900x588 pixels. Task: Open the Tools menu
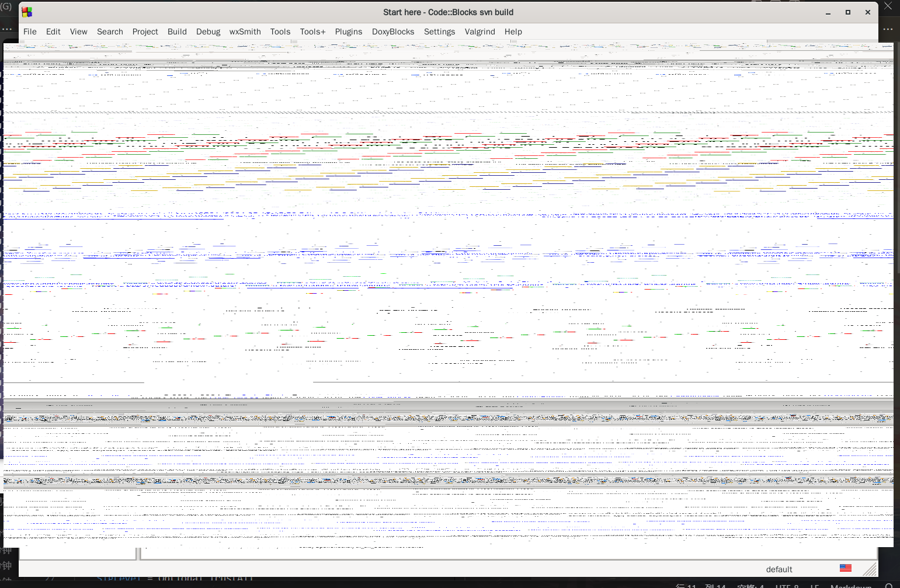click(280, 32)
